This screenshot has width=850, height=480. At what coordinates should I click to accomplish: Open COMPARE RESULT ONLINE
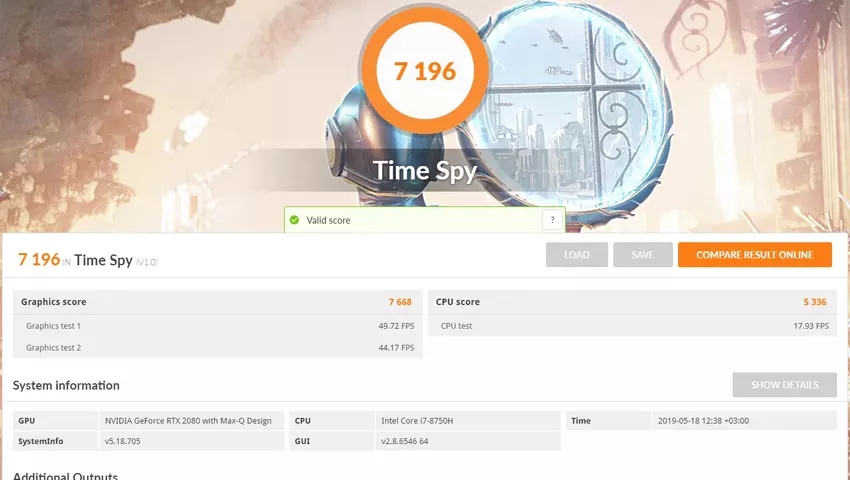755,255
